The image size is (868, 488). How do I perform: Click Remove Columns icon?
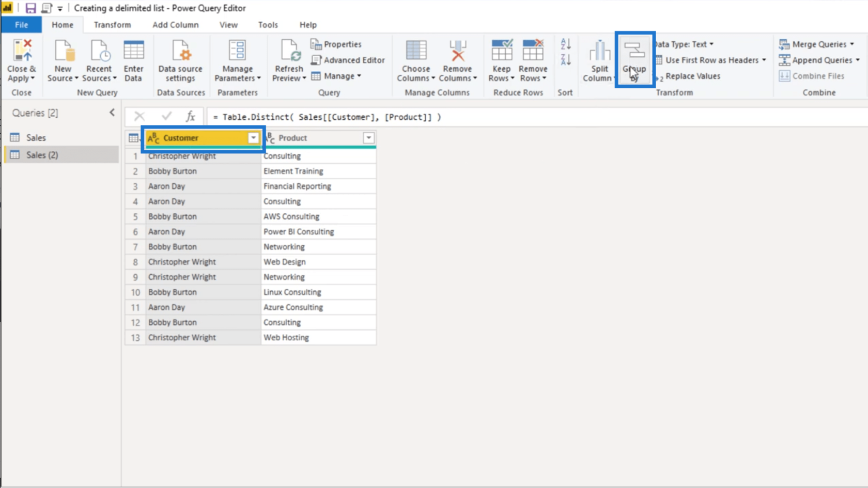click(x=457, y=51)
